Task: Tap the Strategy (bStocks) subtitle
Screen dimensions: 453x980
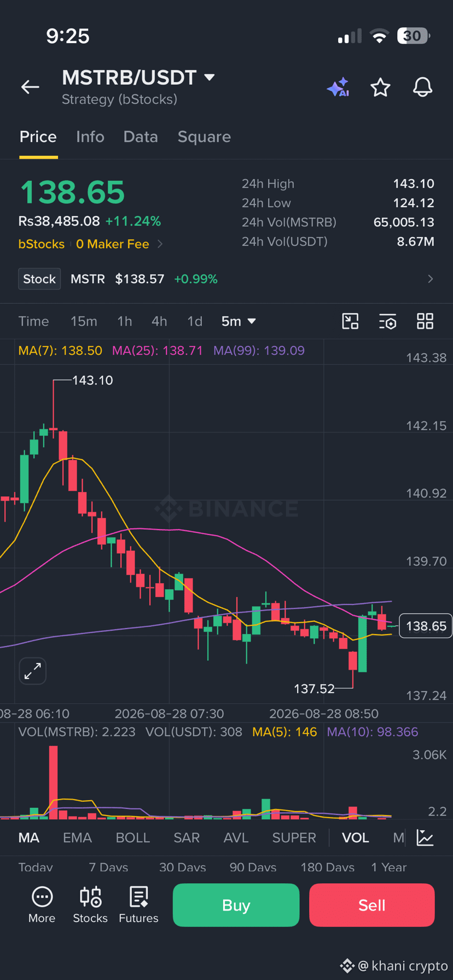Action: point(119,99)
